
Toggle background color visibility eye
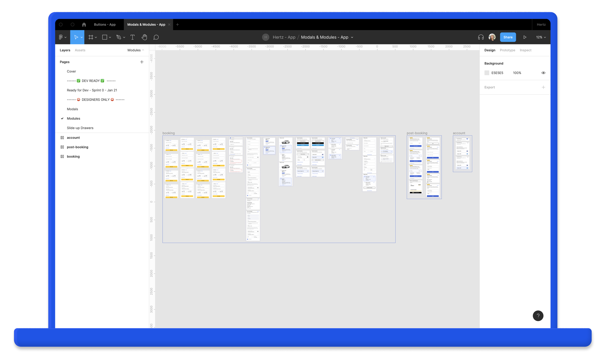pos(543,73)
